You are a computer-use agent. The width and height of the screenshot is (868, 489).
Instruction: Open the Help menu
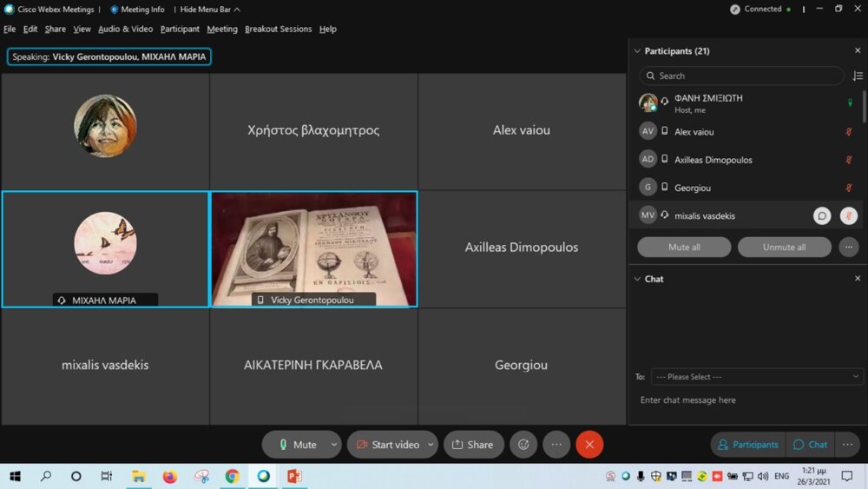(x=328, y=29)
